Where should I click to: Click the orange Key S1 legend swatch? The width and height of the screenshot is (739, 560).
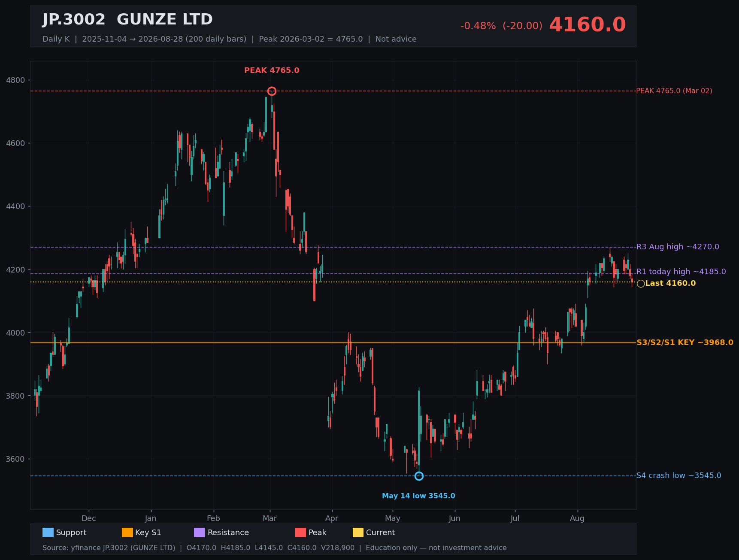127,533
